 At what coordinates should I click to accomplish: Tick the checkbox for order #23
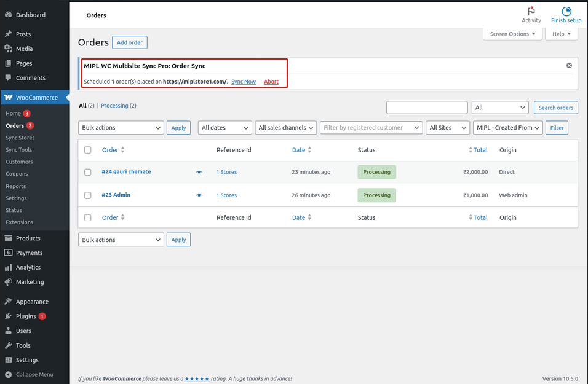88,195
